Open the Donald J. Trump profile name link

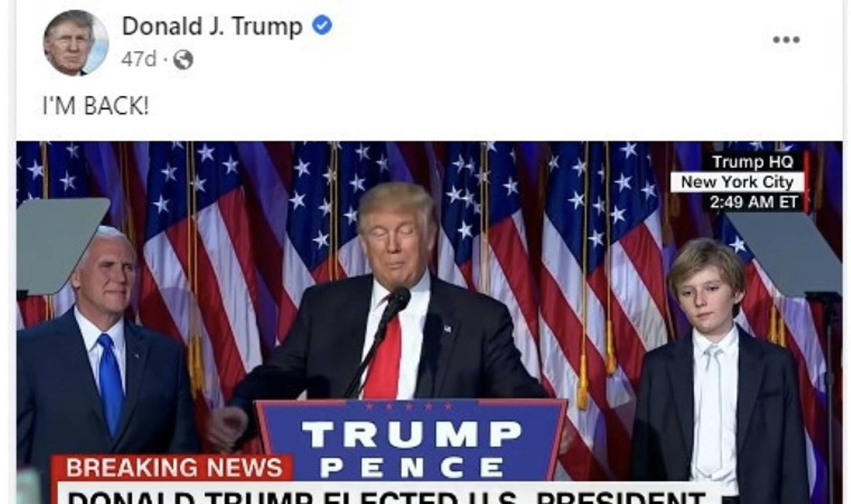pyautogui.click(x=212, y=26)
